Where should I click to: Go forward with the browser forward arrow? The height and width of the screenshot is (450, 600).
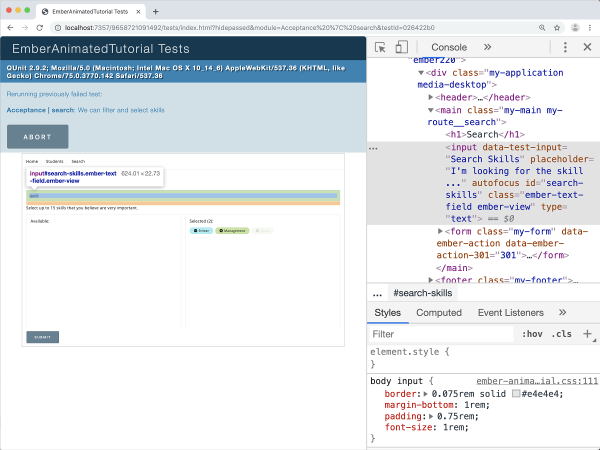click(x=25, y=28)
